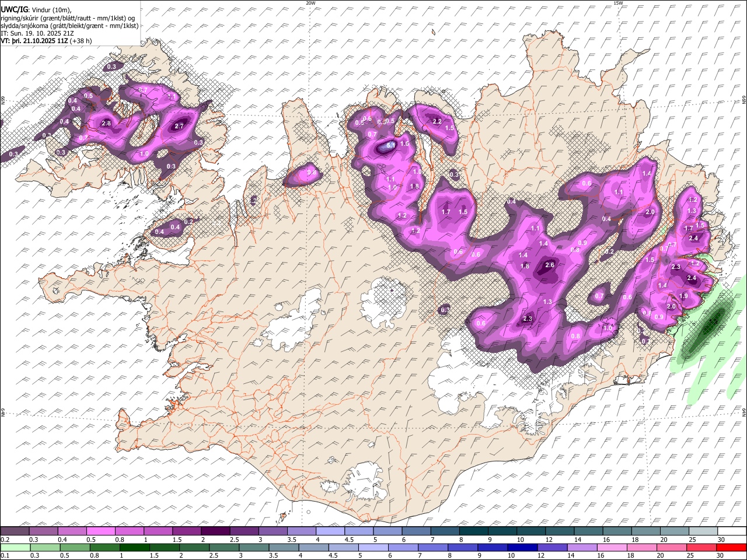Select the darkest green 1–1.5 swatch, bottom scale
Screen dimensions: 747x560
134,547
